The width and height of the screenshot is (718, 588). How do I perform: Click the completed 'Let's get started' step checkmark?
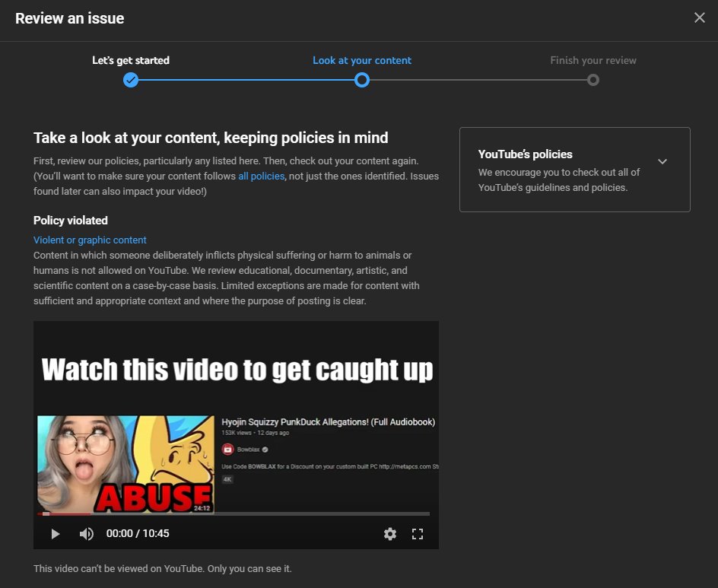pos(131,80)
